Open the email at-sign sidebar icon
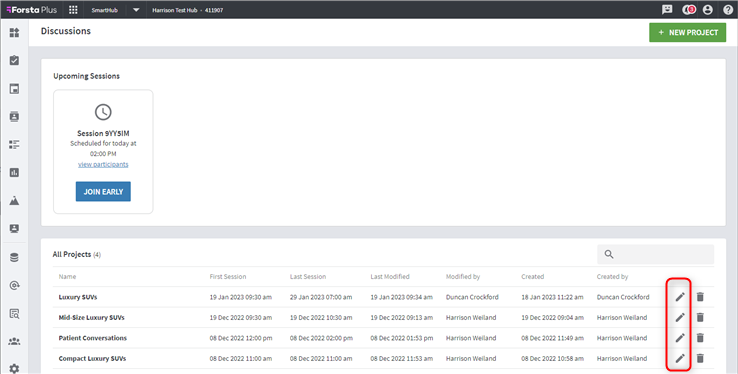 click(15, 286)
